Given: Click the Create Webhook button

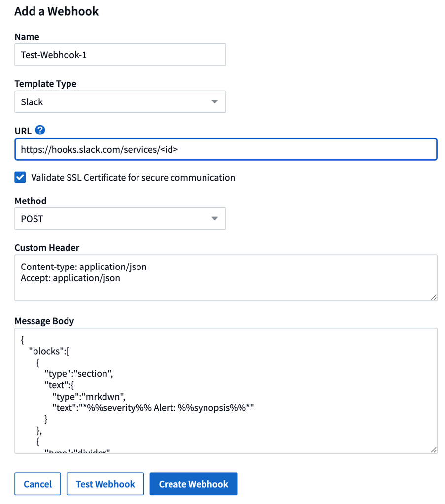Looking at the screenshot, I should point(193,484).
